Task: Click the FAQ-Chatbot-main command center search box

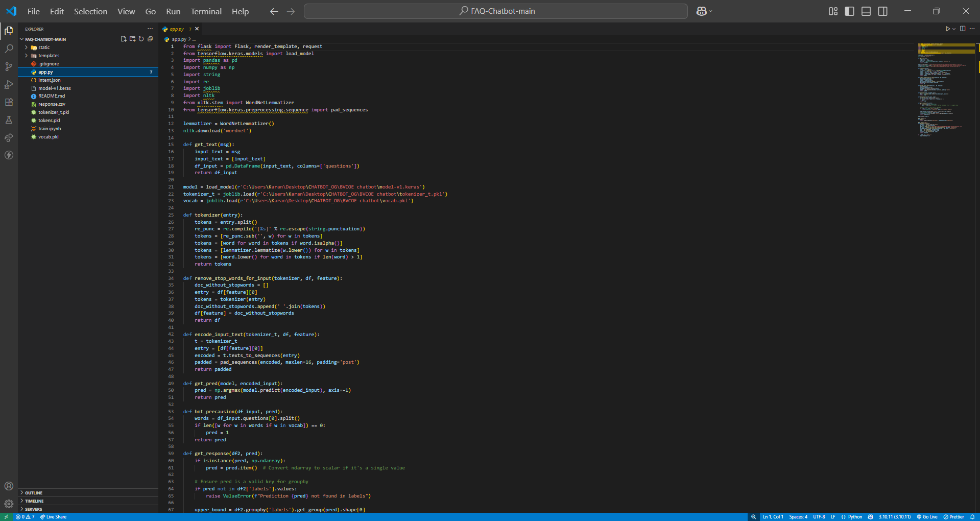Action: click(x=496, y=11)
